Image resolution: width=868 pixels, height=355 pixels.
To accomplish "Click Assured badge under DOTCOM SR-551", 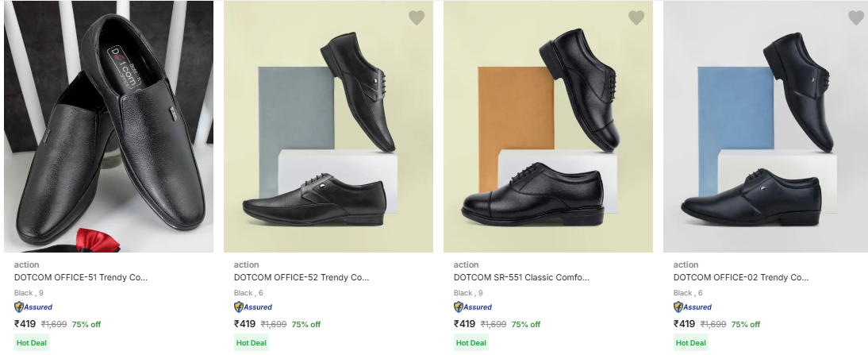I will [473, 307].
